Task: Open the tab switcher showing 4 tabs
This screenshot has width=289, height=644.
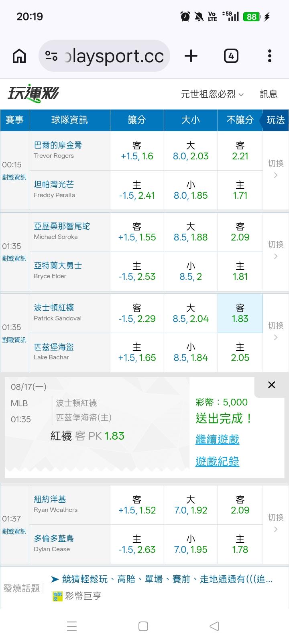Action: pyautogui.click(x=231, y=56)
